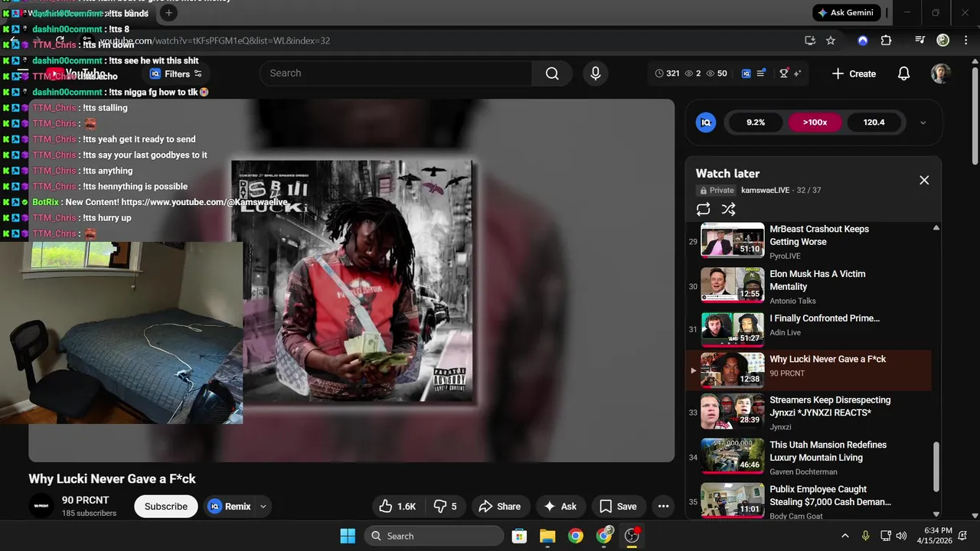This screenshot has width=980, height=551.
Task: Click the YouTube search input field
Action: [396, 73]
